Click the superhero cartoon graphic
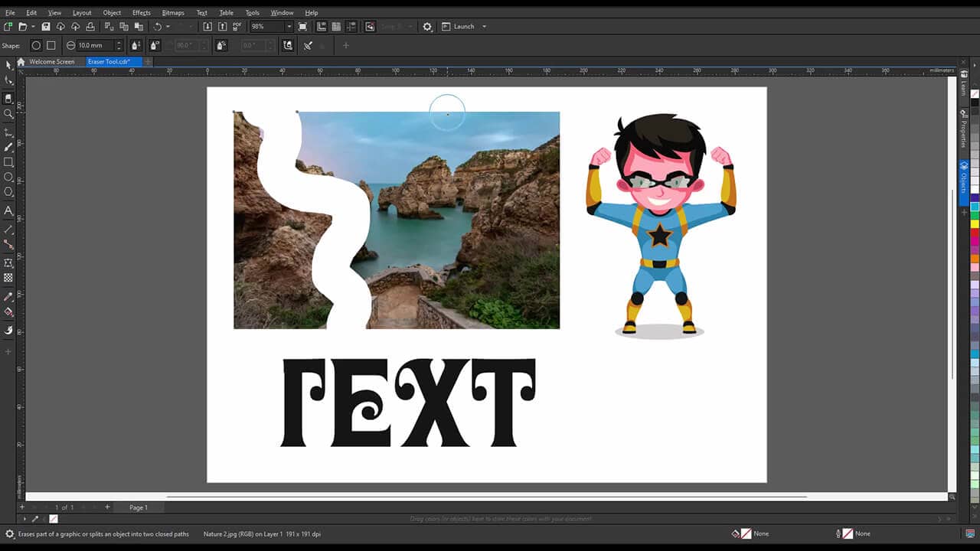This screenshot has width=980, height=551. click(x=661, y=225)
